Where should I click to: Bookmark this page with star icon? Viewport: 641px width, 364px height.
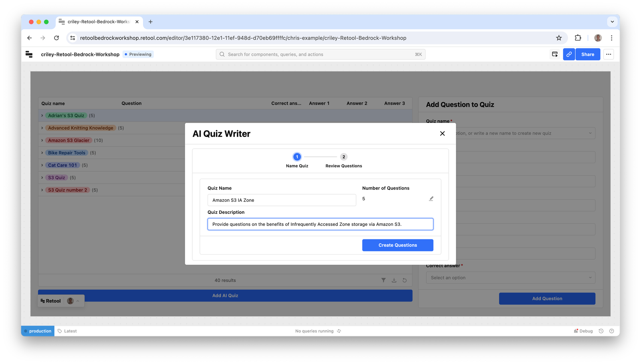559,38
